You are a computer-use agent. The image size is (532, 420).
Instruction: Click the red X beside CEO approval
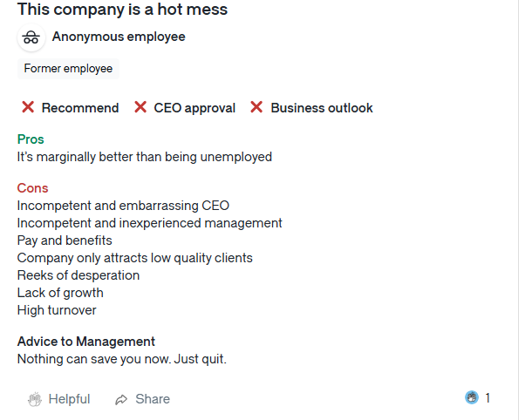[140, 107]
